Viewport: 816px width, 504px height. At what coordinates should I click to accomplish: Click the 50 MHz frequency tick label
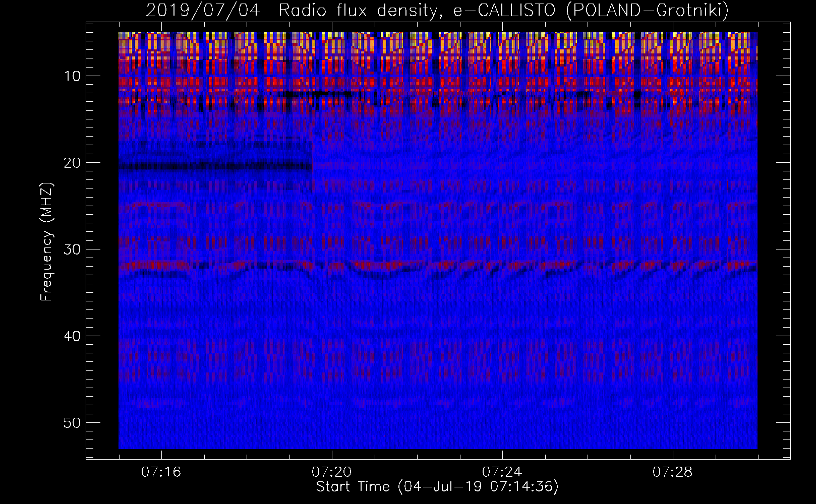(73, 423)
